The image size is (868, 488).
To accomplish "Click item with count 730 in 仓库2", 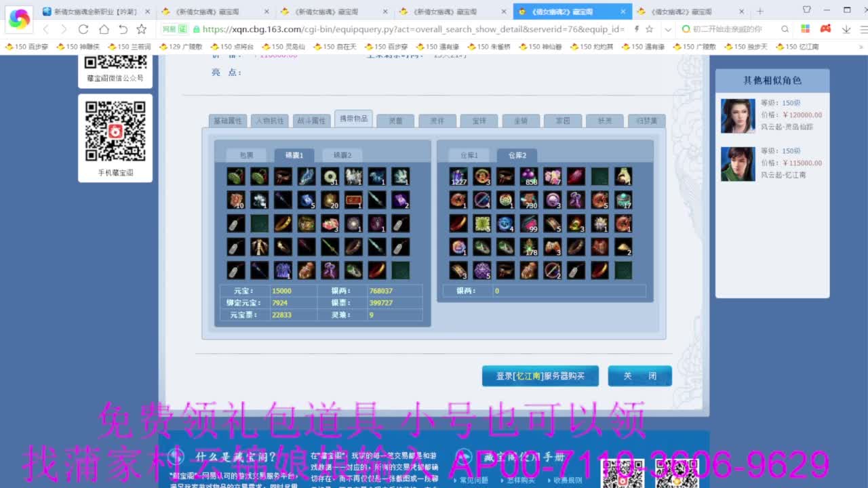I will pos(529,200).
